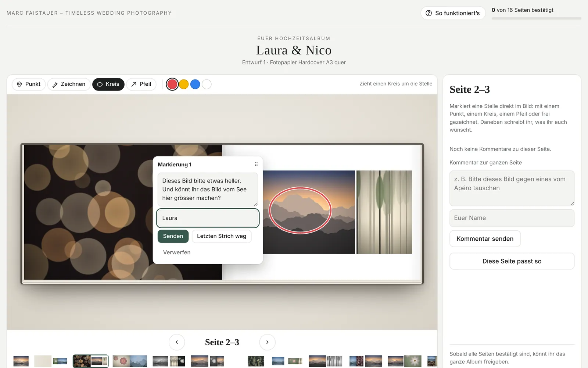Select the Kreis circle tool

pos(108,84)
